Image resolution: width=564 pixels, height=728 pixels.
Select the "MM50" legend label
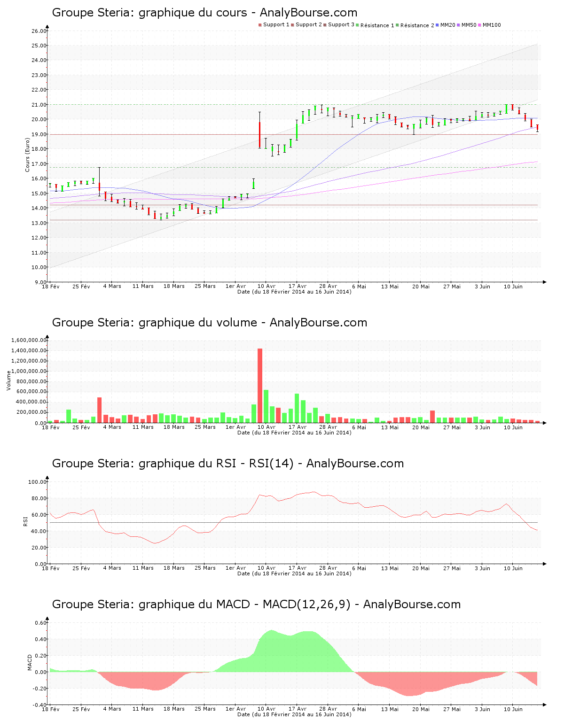[x=469, y=25]
